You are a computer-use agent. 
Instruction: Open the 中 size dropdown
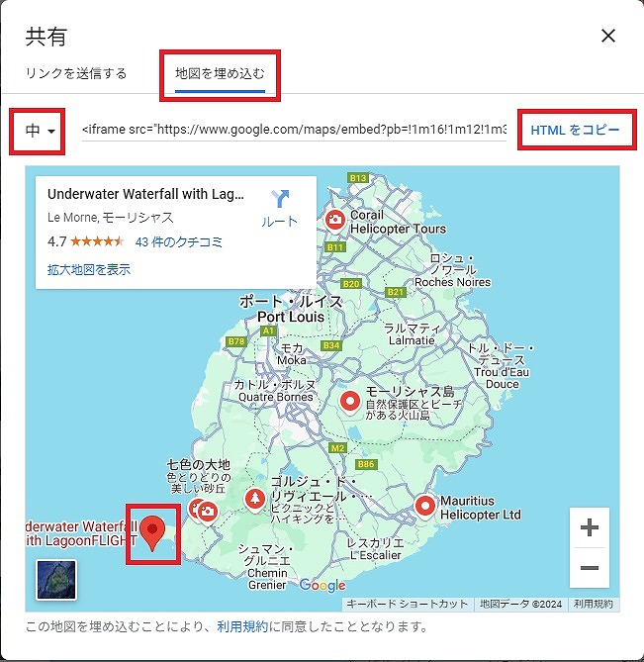click(41, 130)
